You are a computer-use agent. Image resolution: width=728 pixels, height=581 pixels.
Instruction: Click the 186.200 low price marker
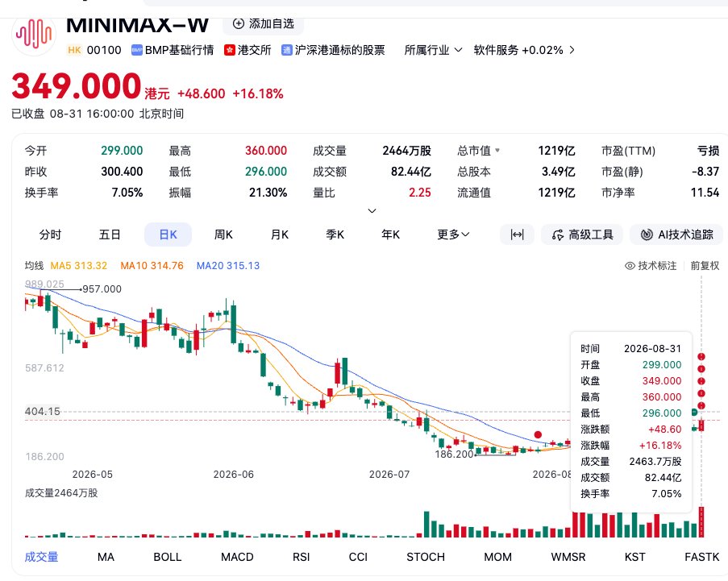click(454, 454)
